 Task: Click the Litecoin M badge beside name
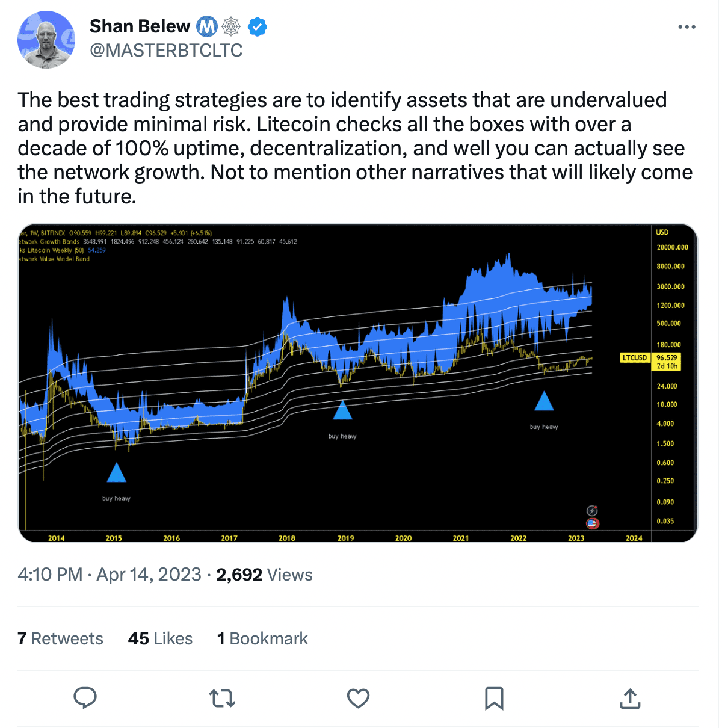[x=207, y=26]
